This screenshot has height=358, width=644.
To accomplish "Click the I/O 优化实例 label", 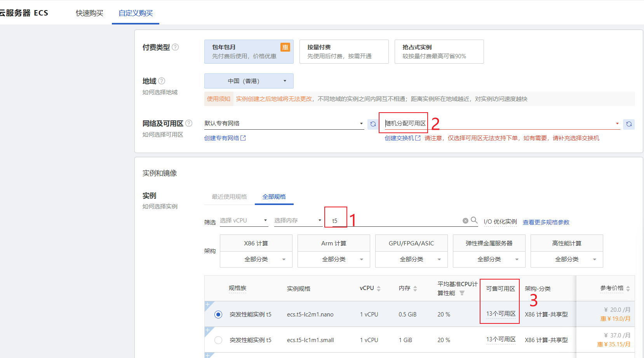I will pyautogui.click(x=500, y=222).
